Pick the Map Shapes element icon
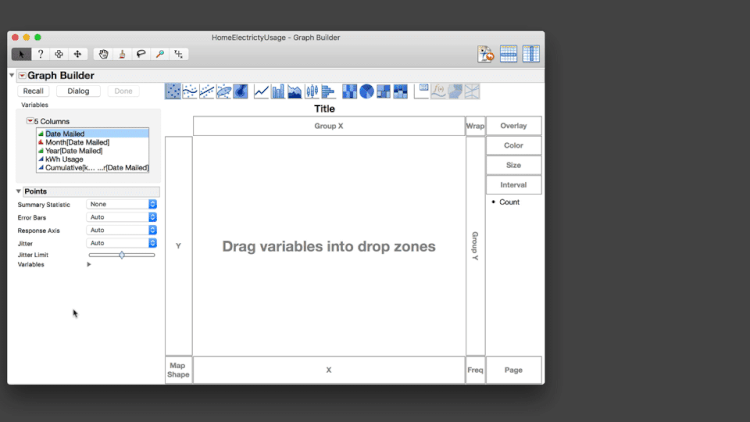This screenshot has height=422, width=750. coord(455,91)
